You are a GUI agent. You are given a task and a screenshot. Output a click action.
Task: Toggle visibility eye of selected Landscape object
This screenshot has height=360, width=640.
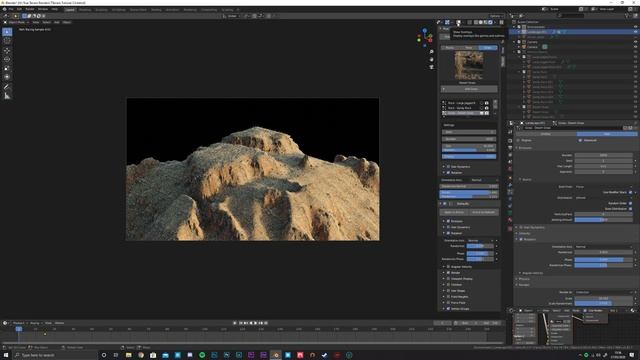tap(636, 32)
